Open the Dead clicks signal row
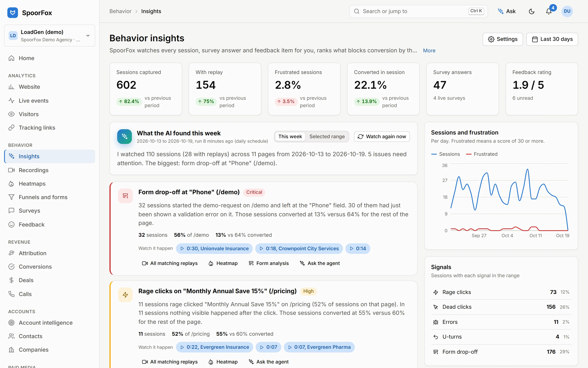The image size is (588, 368). coord(501,307)
